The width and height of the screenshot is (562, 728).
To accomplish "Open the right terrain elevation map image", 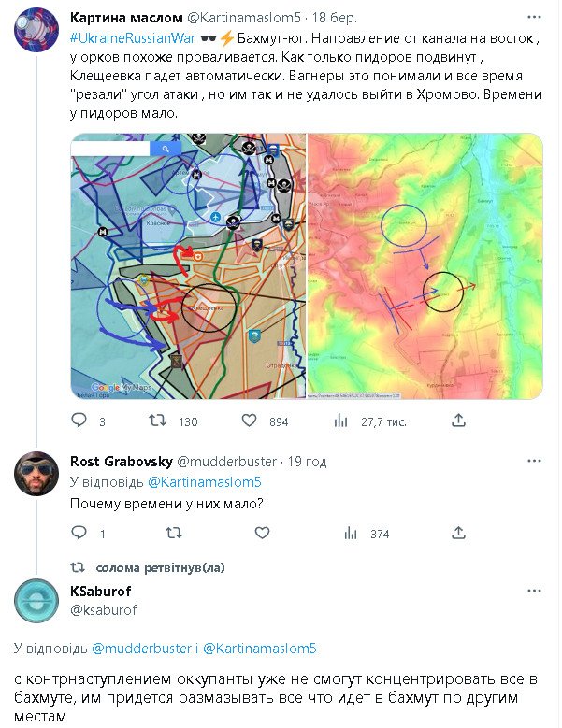I will coord(425,266).
